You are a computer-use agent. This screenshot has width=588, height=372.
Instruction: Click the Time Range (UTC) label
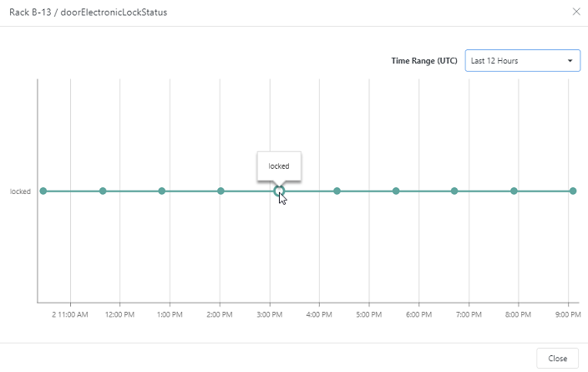[424, 61]
